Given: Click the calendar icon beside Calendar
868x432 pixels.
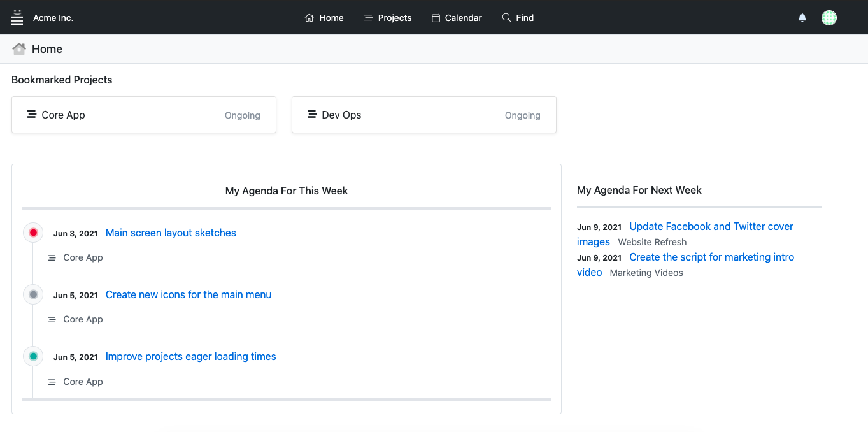Looking at the screenshot, I should coord(436,17).
